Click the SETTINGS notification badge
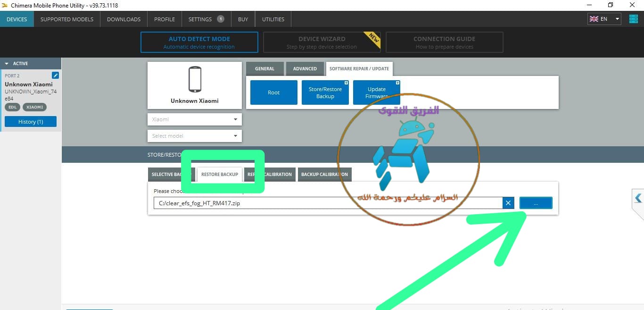 pyautogui.click(x=221, y=19)
